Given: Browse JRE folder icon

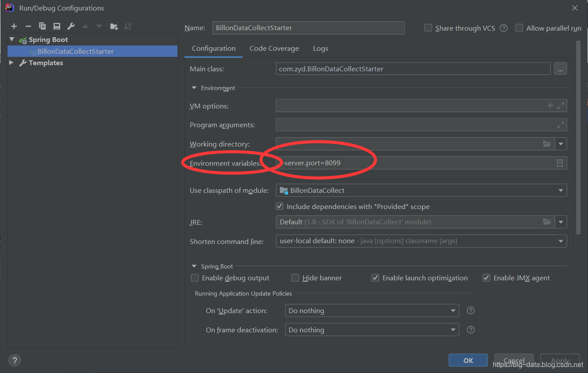Looking at the screenshot, I should [x=547, y=222].
